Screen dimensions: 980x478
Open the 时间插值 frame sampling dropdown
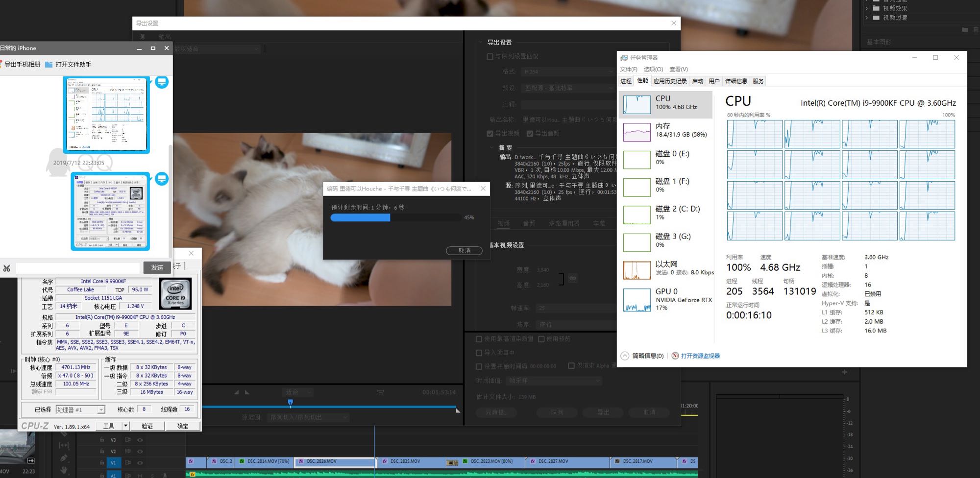(554, 381)
